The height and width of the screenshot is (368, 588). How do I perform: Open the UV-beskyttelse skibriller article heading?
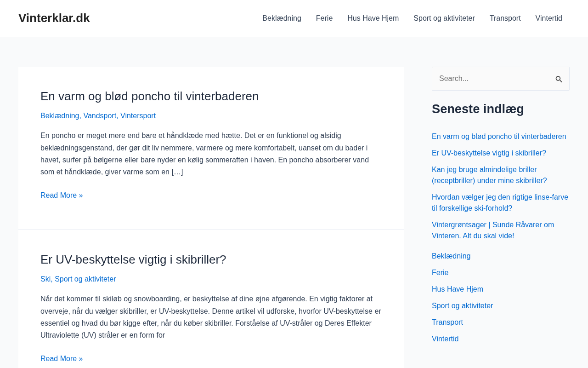[133, 259]
